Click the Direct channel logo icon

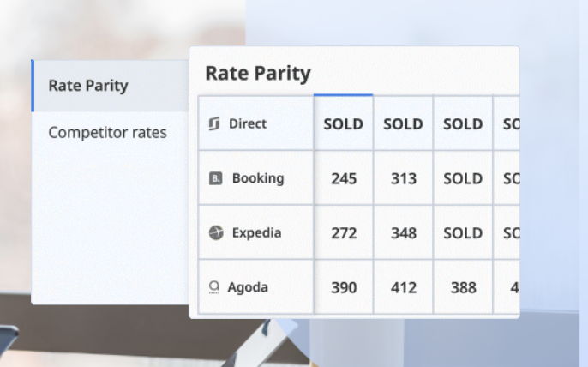[214, 124]
